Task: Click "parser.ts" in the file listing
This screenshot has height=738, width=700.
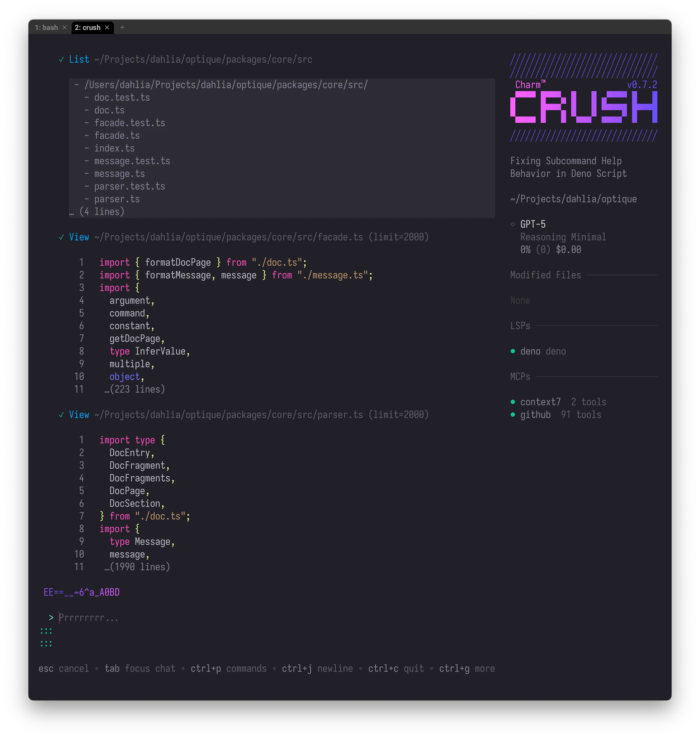Action: (x=117, y=199)
